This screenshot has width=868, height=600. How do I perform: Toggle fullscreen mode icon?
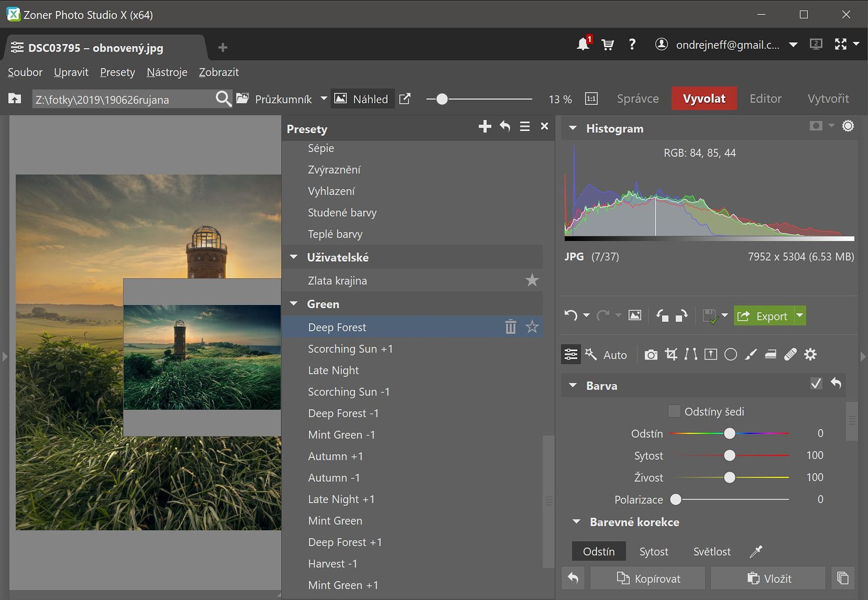(x=840, y=44)
